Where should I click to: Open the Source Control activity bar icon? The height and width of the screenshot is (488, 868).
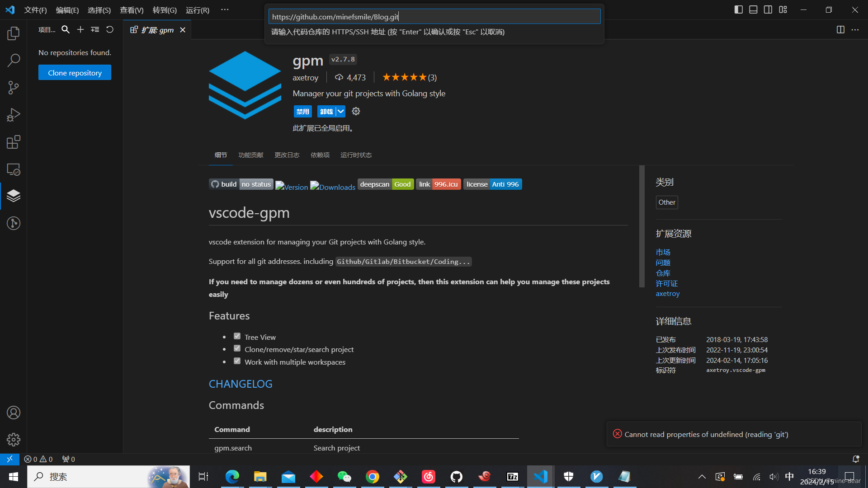click(x=14, y=88)
